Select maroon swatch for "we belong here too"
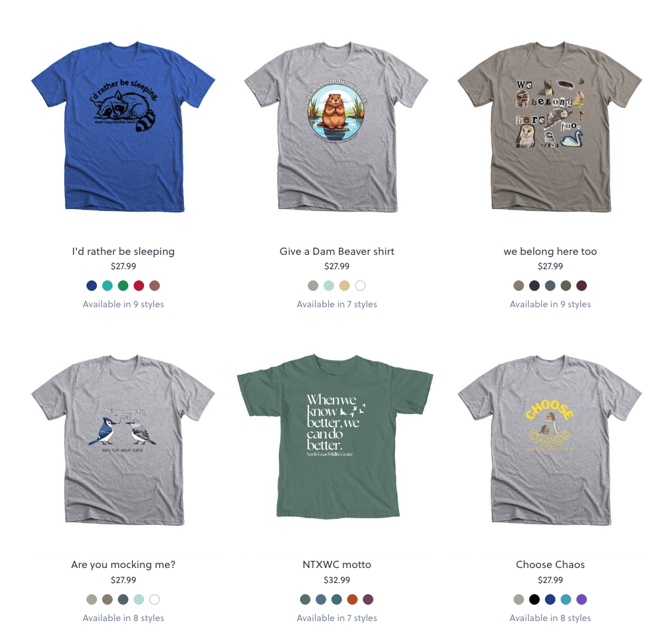The width and height of the screenshot is (672, 644). (x=582, y=286)
